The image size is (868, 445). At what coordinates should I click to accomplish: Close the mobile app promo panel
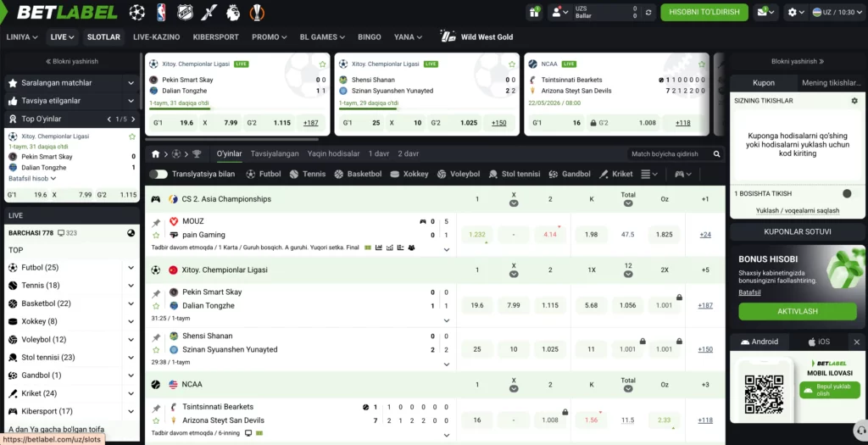point(856,342)
